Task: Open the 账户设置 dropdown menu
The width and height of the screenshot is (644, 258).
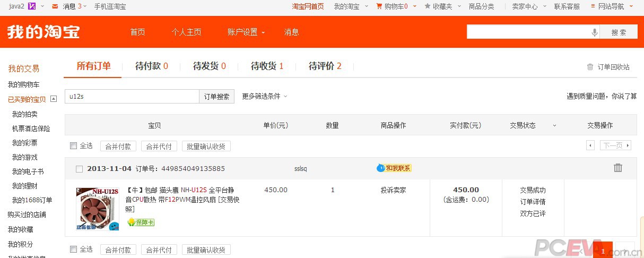Action: (x=246, y=32)
